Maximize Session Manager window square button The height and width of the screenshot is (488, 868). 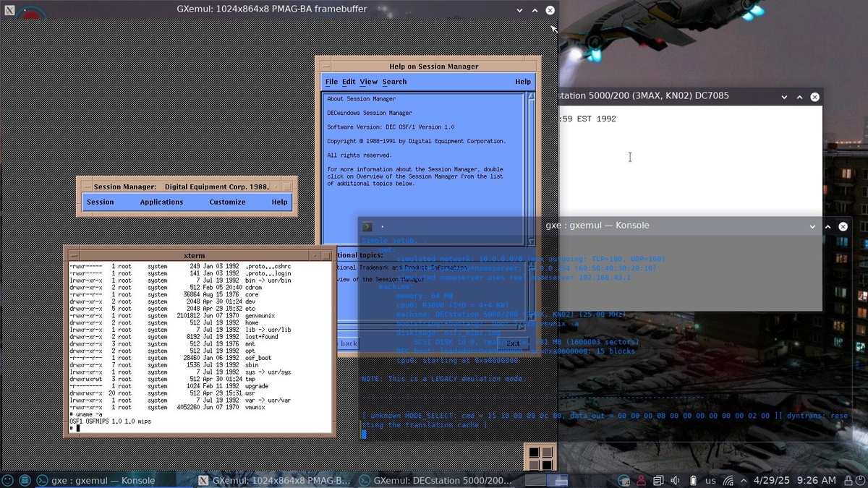(287, 187)
